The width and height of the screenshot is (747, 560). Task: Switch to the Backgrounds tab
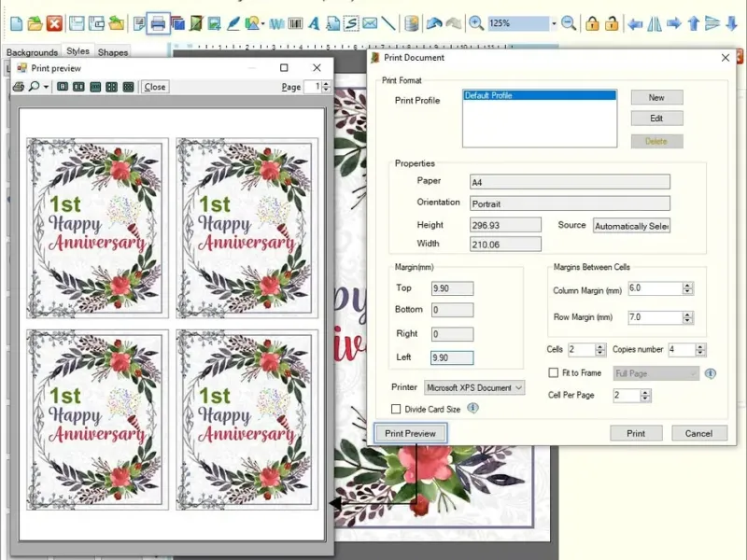pos(32,52)
